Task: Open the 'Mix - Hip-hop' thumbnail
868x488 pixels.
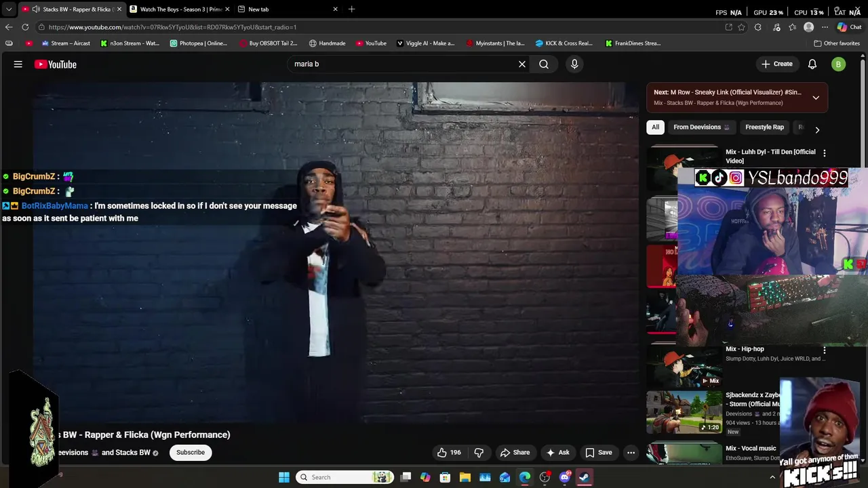Action: coord(684,366)
